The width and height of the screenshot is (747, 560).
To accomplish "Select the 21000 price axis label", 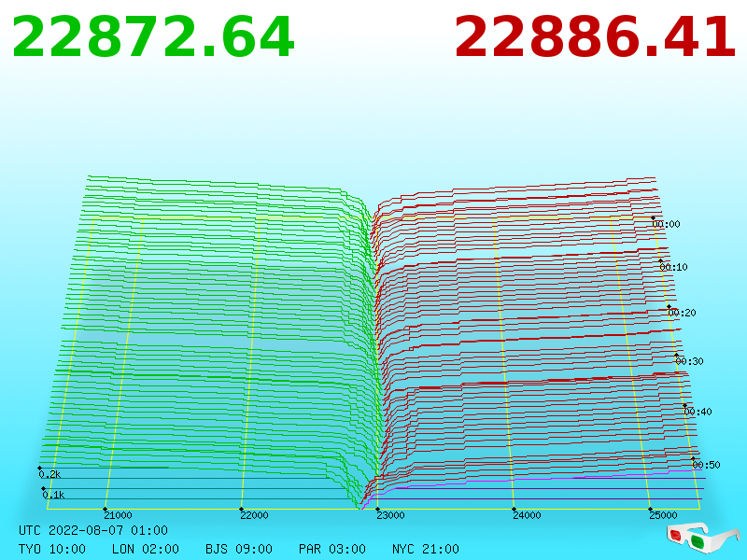I will coord(118,515).
